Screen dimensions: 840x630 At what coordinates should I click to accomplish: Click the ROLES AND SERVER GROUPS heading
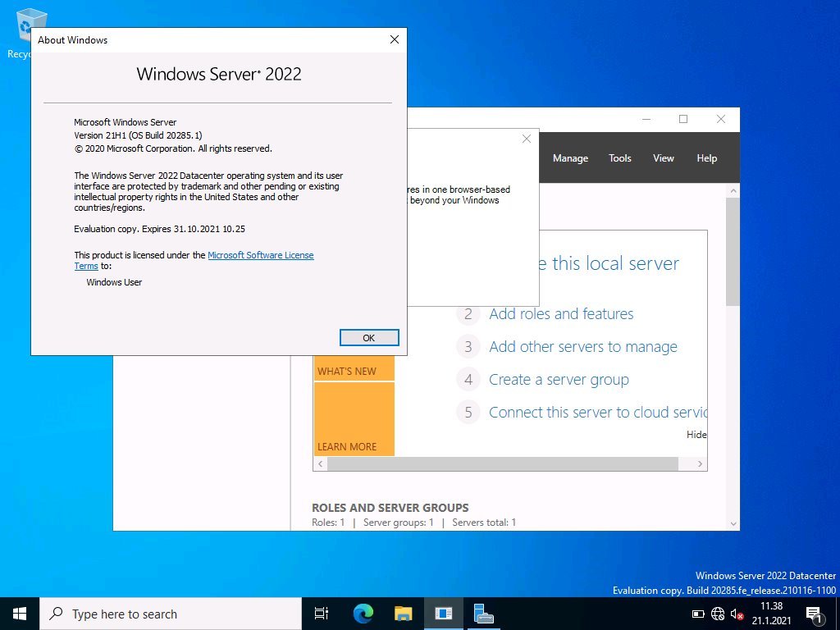(x=390, y=507)
